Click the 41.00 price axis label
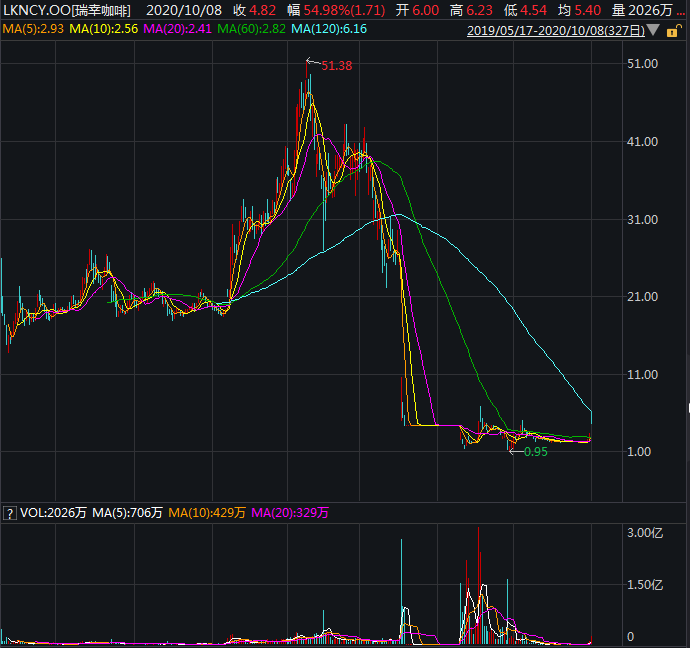Image resolution: width=690 pixels, height=648 pixels. coord(642,142)
